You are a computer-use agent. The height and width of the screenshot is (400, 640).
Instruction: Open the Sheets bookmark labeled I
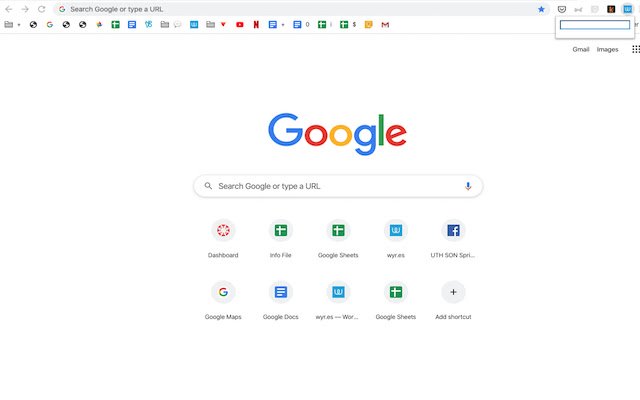point(325,24)
